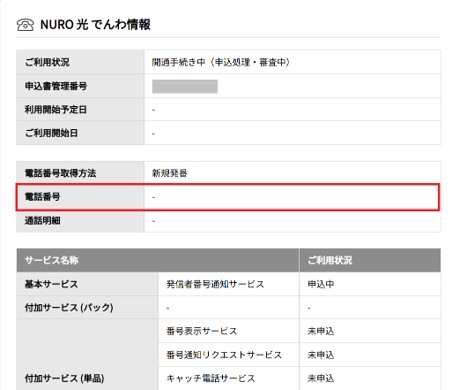Click the 通話明細 row label
This screenshot has height=390, width=452.
pyautogui.click(x=42, y=220)
